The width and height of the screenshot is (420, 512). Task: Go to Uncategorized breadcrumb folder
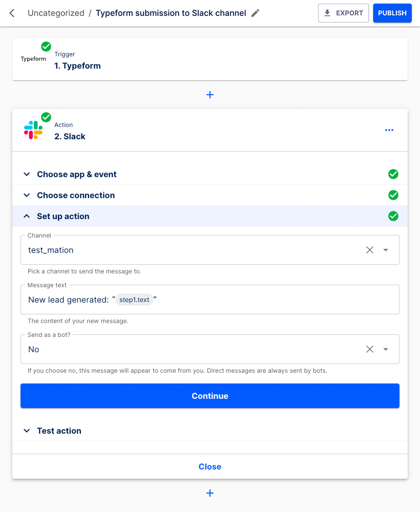56,13
